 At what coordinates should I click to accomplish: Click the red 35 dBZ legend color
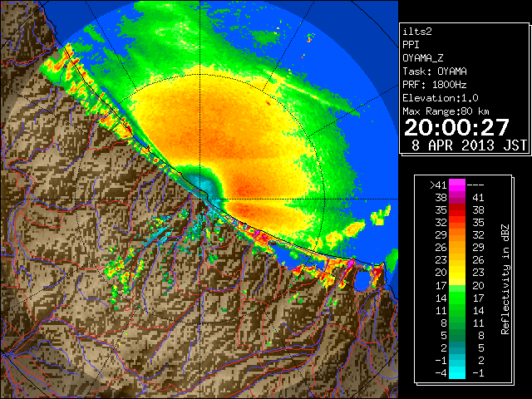click(x=457, y=210)
